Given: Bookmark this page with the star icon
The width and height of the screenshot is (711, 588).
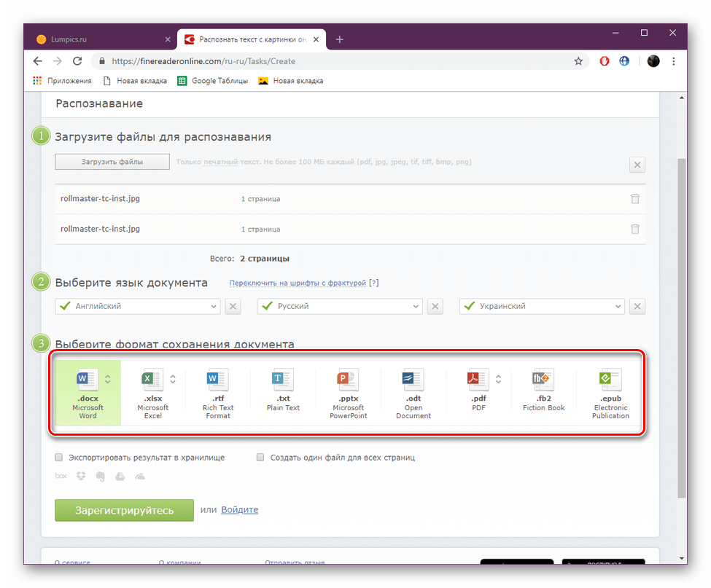Looking at the screenshot, I should [578, 61].
